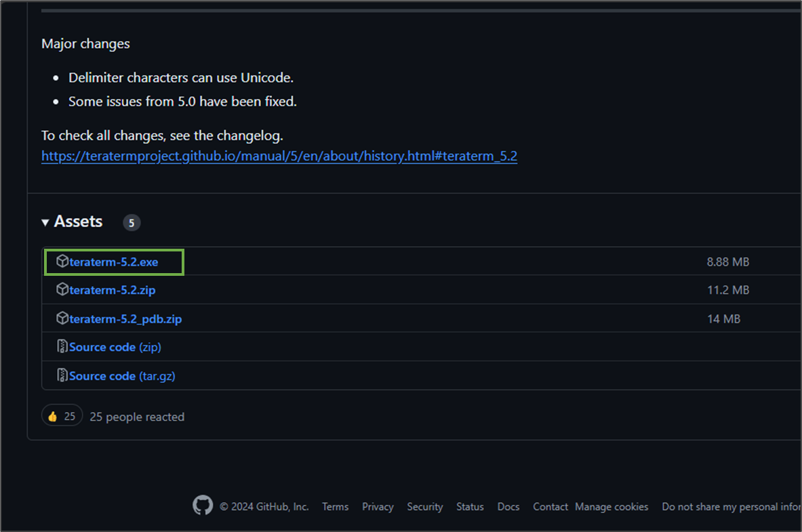Image resolution: width=802 pixels, height=532 pixels.
Task: Open the Tera Term changelog history URL
Action: [279, 156]
